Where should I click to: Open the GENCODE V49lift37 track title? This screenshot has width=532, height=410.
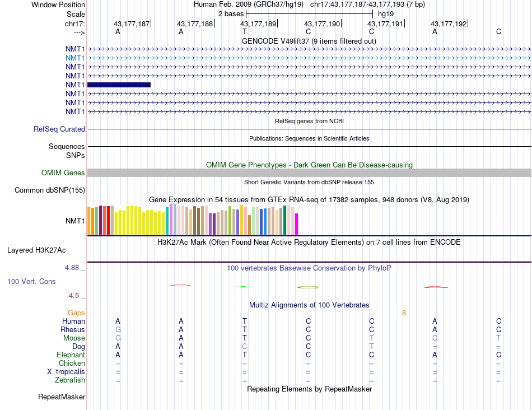pyautogui.click(x=309, y=41)
